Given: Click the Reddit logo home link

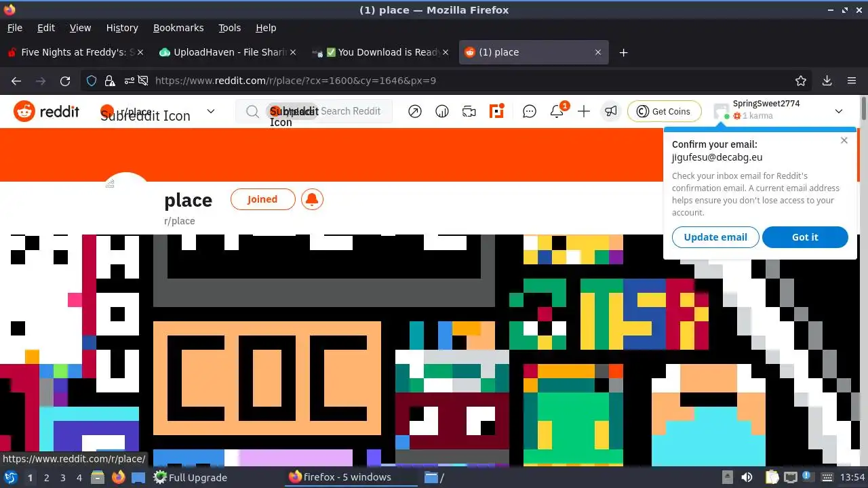Looking at the screenshot, I should (x=46, y=111).
